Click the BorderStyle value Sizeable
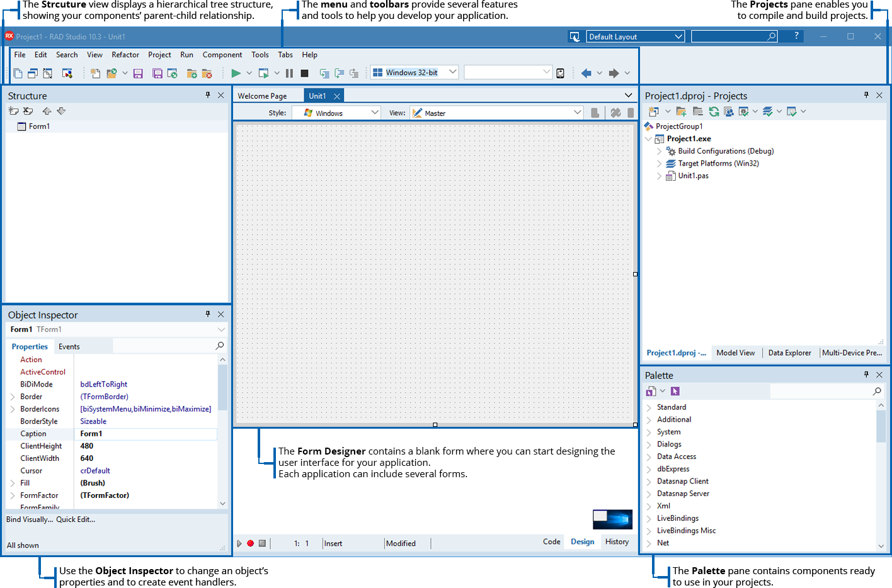Screen dimensions: 892x588 [x=93, y=422]
